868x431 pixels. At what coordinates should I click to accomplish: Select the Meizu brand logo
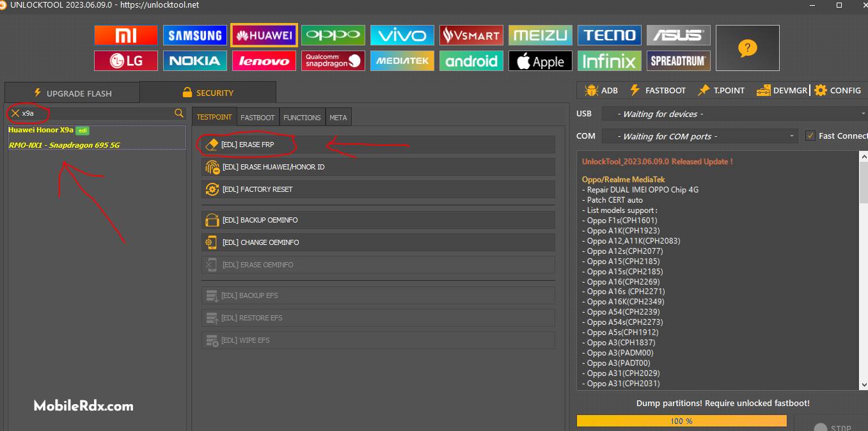click(540, 35)
